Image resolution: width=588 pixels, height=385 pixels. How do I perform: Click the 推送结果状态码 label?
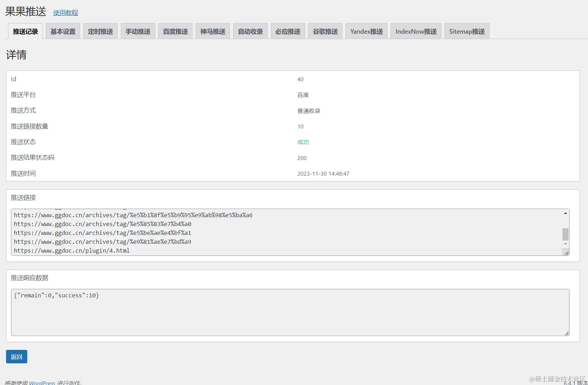(x=33, y=158)
